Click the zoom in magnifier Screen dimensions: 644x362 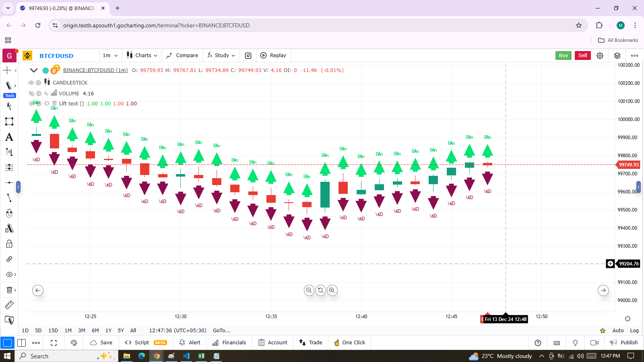332,290
